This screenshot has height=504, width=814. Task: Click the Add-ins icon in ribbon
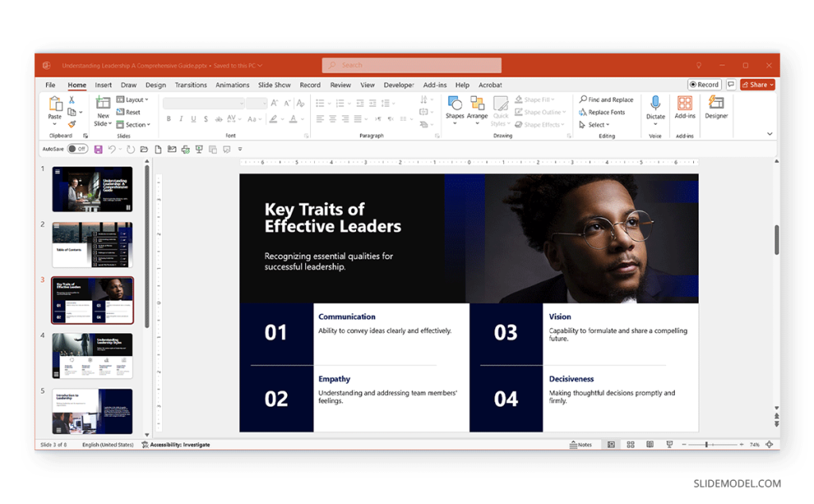[684, 107]
